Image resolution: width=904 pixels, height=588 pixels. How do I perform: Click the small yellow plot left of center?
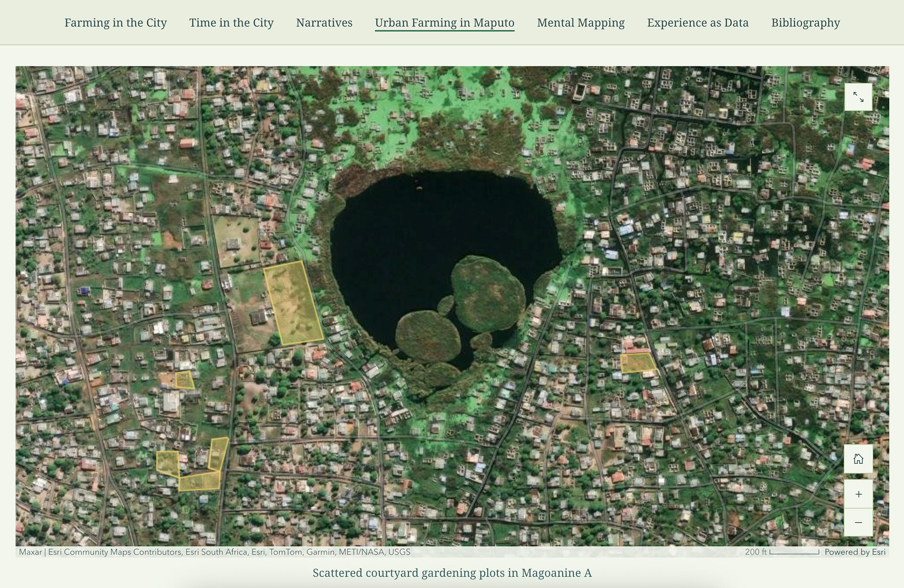184,379
